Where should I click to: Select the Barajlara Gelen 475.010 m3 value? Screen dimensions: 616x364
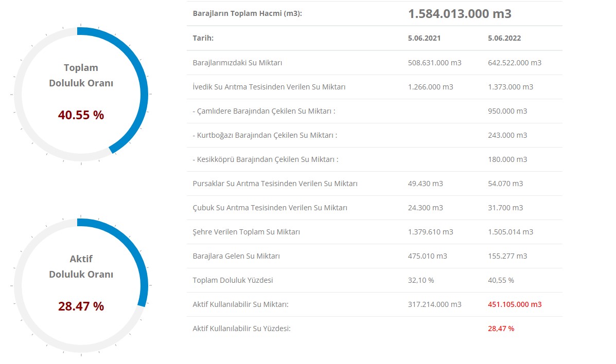[427, 256]
